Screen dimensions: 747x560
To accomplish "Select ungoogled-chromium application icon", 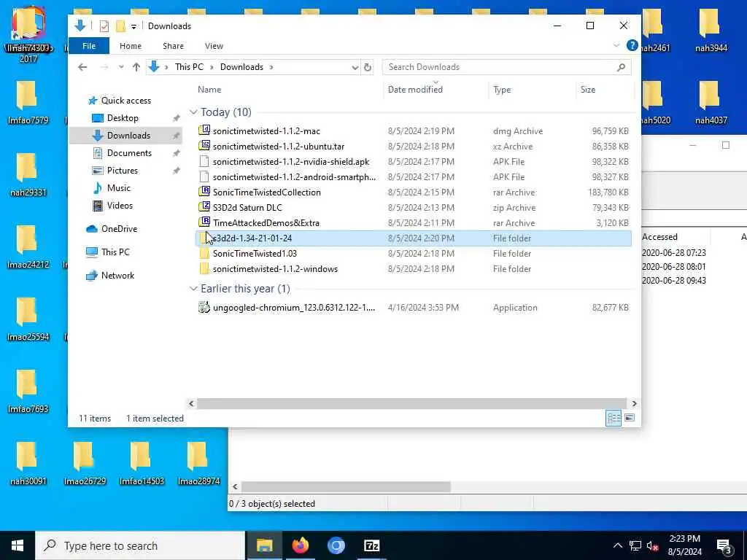I will 204,307.
